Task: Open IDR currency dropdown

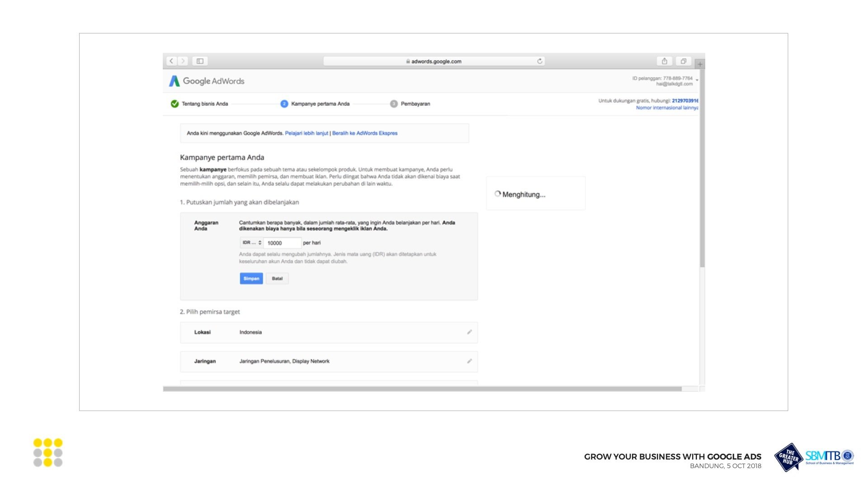Action: (x=252, y=243)
